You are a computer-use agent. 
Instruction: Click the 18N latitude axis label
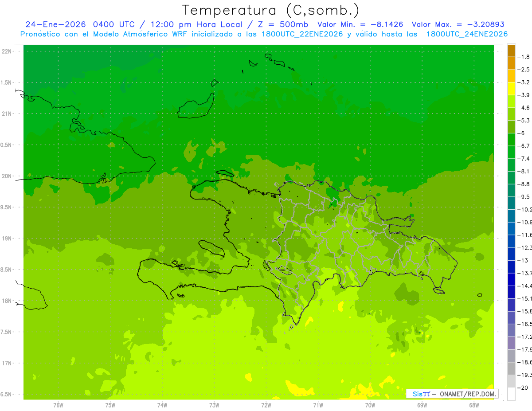coord(7,301)
